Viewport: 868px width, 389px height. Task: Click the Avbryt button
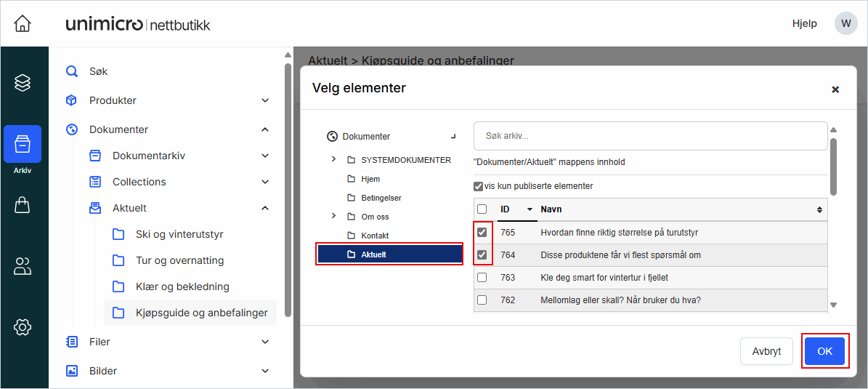766,351
